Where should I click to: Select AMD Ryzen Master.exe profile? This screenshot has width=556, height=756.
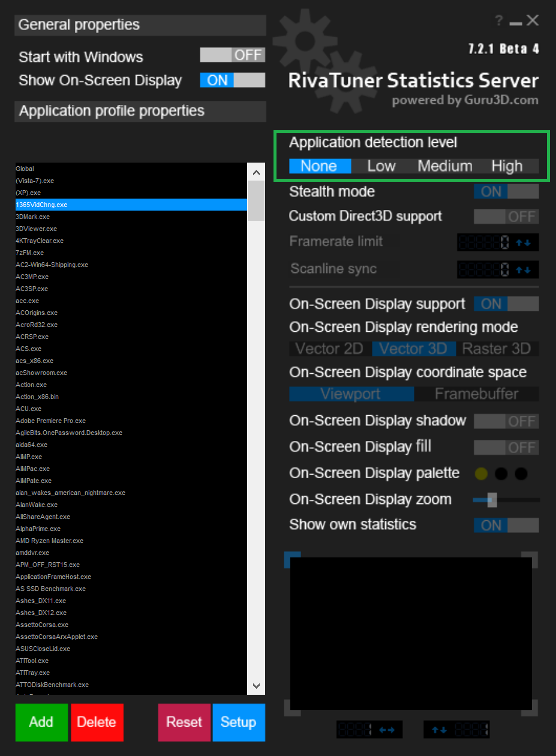click(131, 541)
